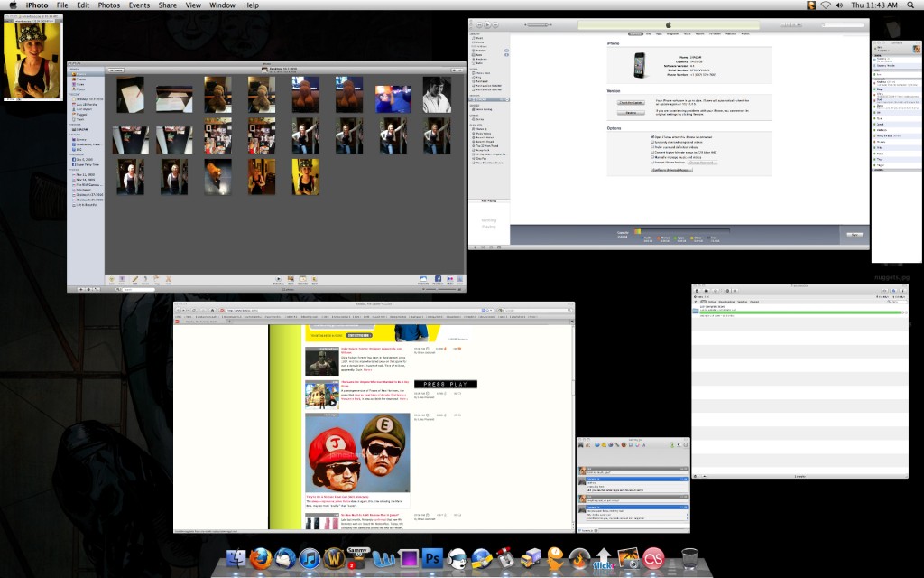Start a Slideshow from iPhoto toolbar

(278, 279)
